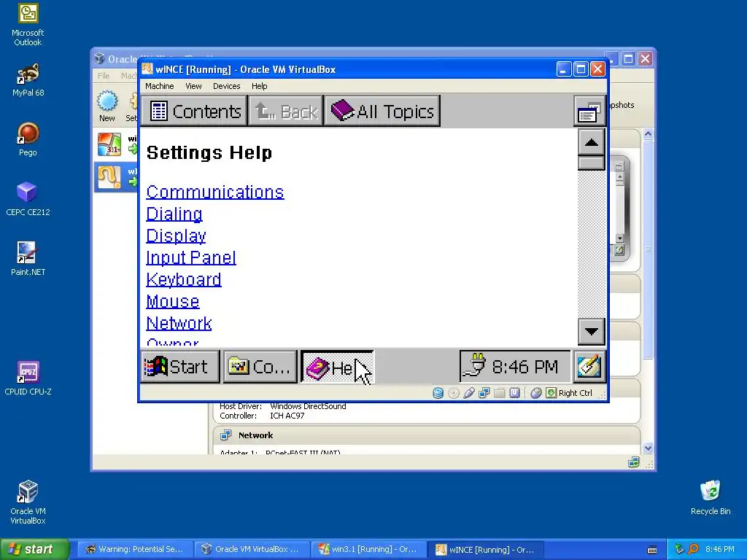Click the CPU virtualization status icon
The image size is (747, 560).
tap(514, 393)
